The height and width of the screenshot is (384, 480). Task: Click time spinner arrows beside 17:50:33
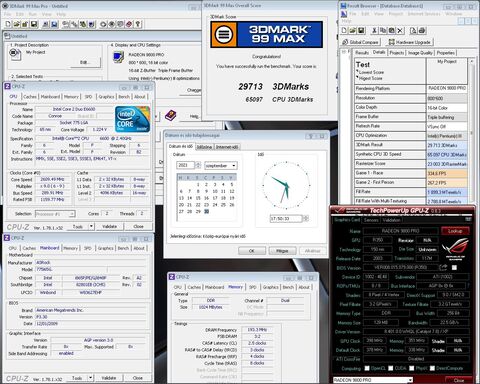(x=306, y=218)
